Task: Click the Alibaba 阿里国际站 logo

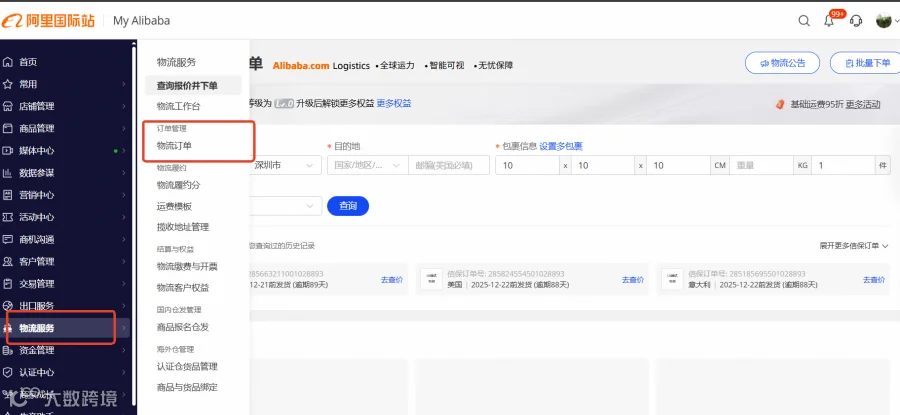Action: (x=48, y=21)
